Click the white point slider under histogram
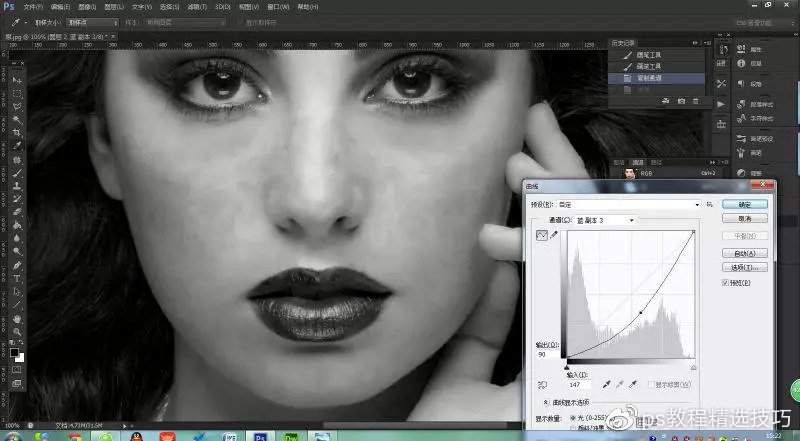Screen dimensions: 800x441 point(693,367)
